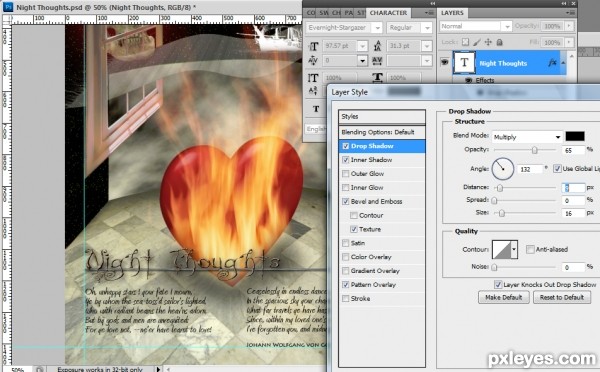
Task: Open the layer Fill 100% flyout arrow
Action: click(x=569, y=42)
